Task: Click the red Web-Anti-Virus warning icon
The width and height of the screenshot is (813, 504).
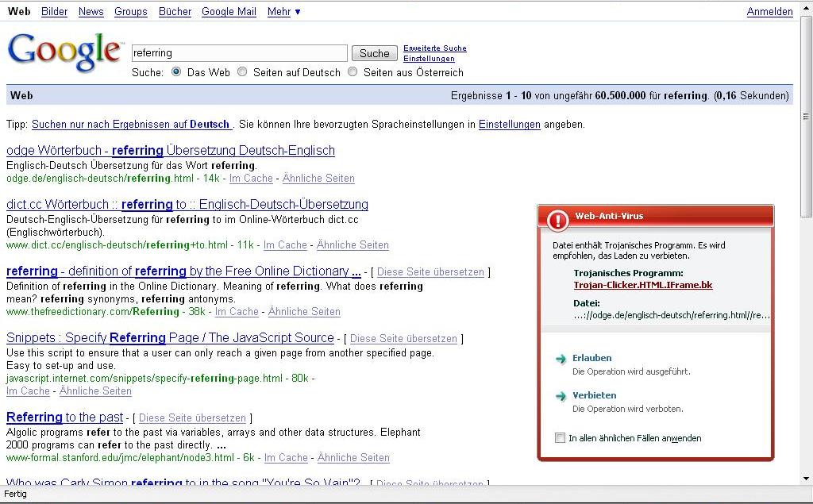Action: [558, 220]
